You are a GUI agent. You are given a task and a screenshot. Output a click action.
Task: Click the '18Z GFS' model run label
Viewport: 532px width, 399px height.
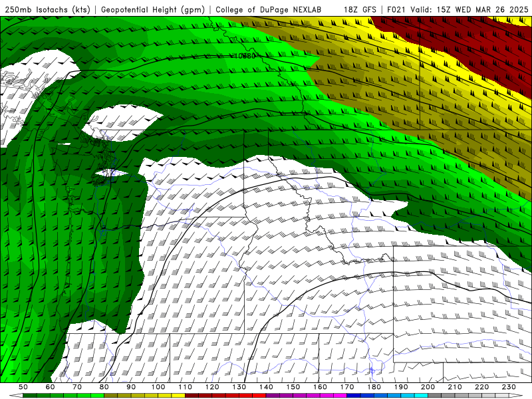click(360, 9)
